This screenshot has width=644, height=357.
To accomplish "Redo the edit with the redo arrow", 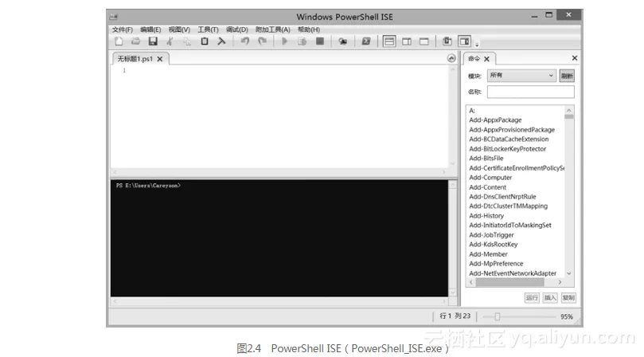I will [x=262, y=41].
